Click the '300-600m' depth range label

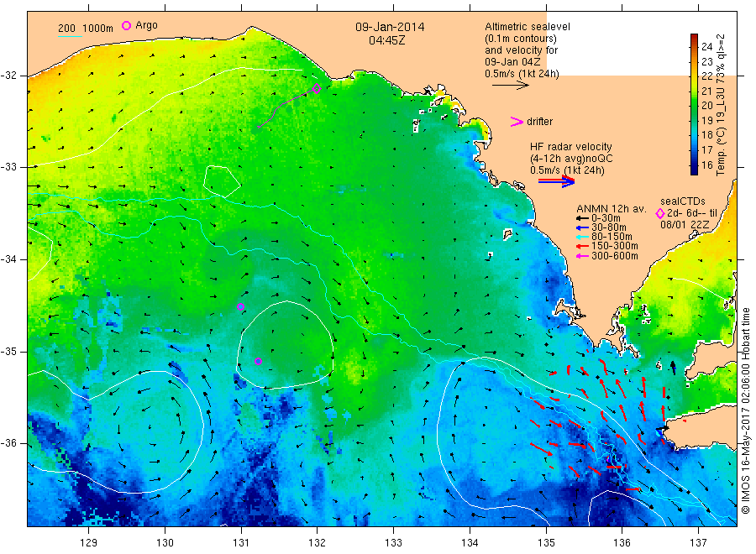[x=614, y=256]
